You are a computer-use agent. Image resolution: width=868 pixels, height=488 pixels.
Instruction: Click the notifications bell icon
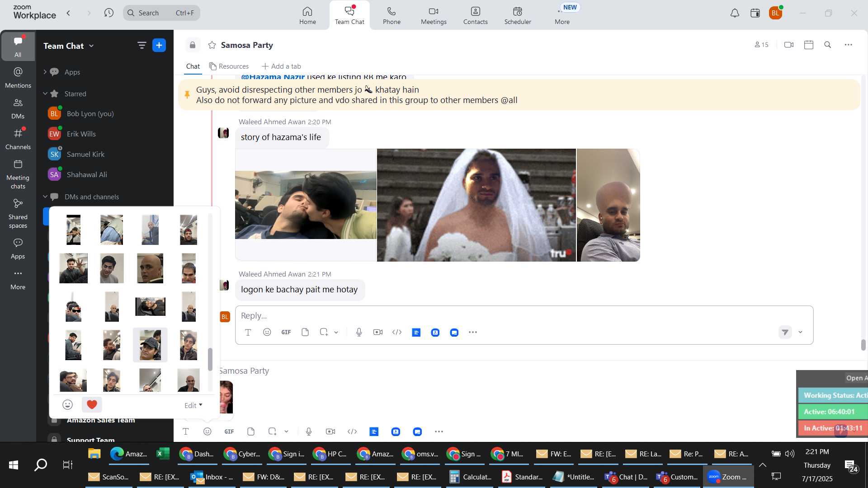735,13
